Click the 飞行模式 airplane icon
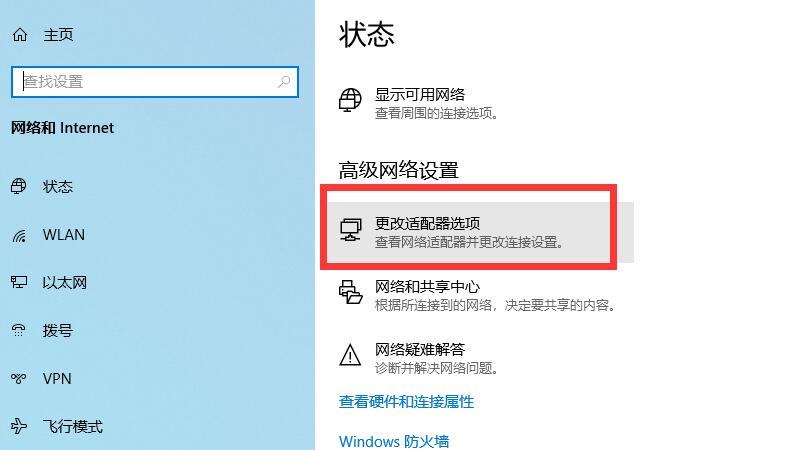 tap(19, 426)
